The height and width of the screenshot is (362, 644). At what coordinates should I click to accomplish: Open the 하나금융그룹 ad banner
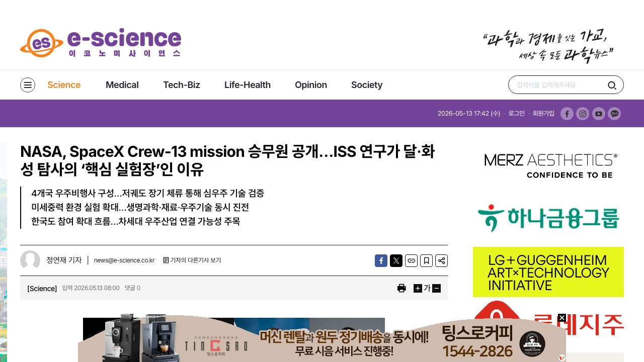pyautogui.click(x=548, y=218)
